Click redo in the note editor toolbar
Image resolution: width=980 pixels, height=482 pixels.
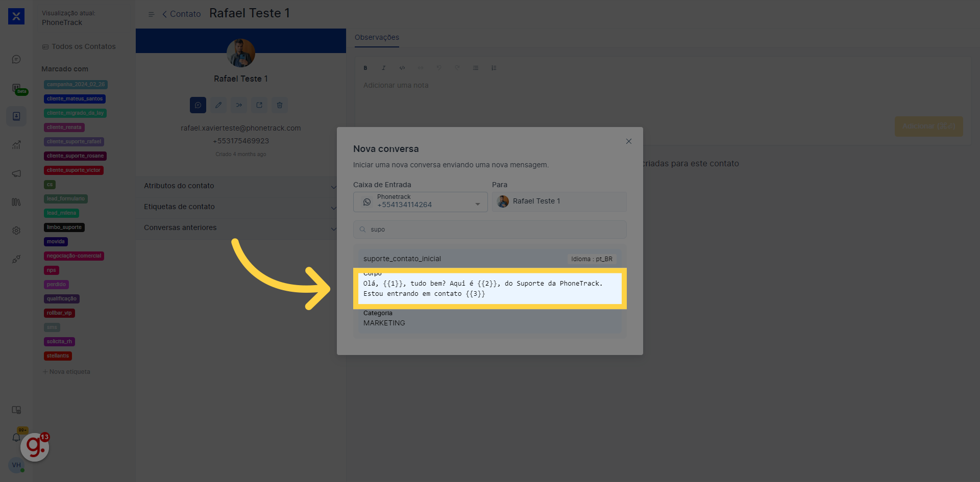457,68
